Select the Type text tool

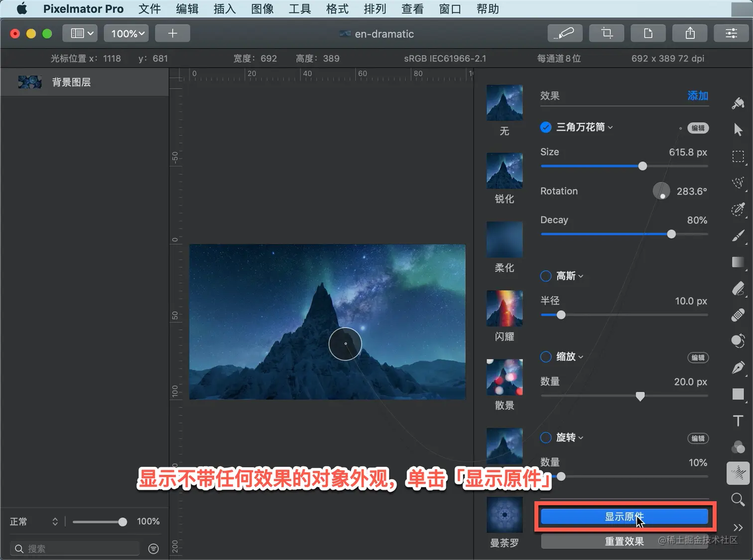coord(738,420)
